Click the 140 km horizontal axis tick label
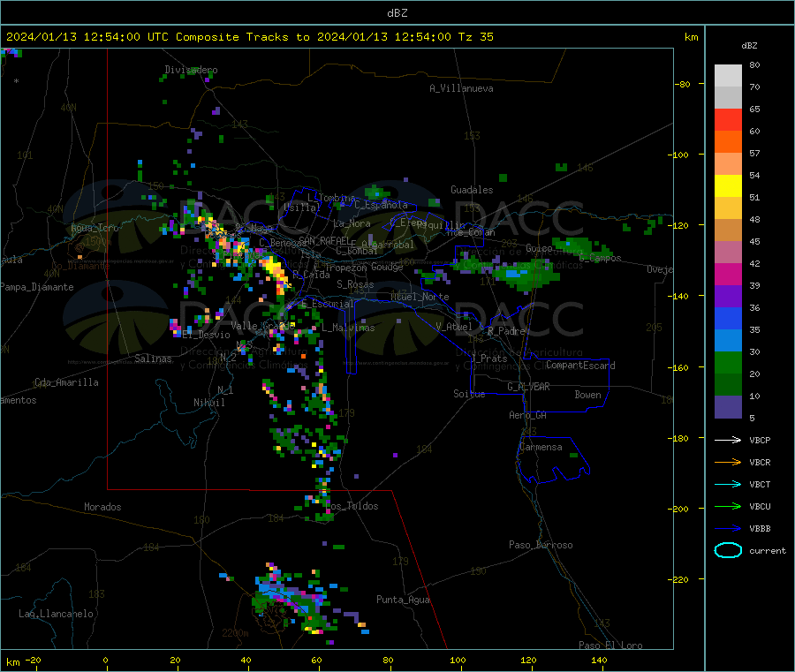Viewport: 795px width, 672px height. point(599,660)
